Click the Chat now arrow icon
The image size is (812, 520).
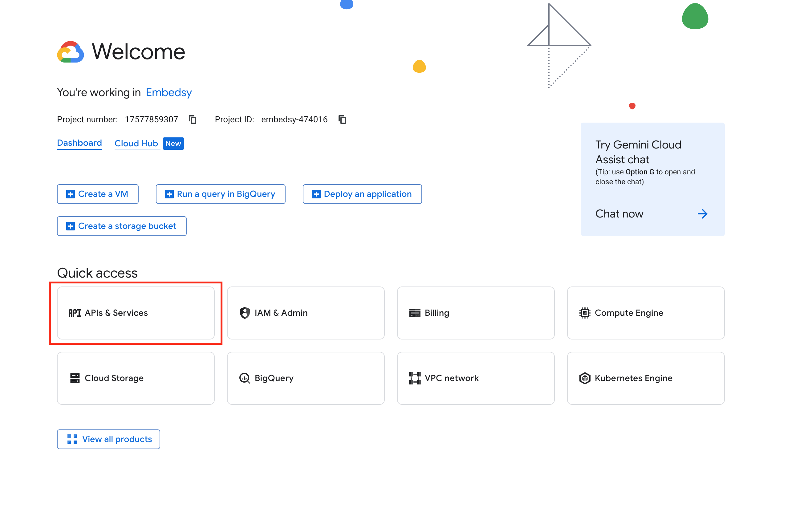703,214
